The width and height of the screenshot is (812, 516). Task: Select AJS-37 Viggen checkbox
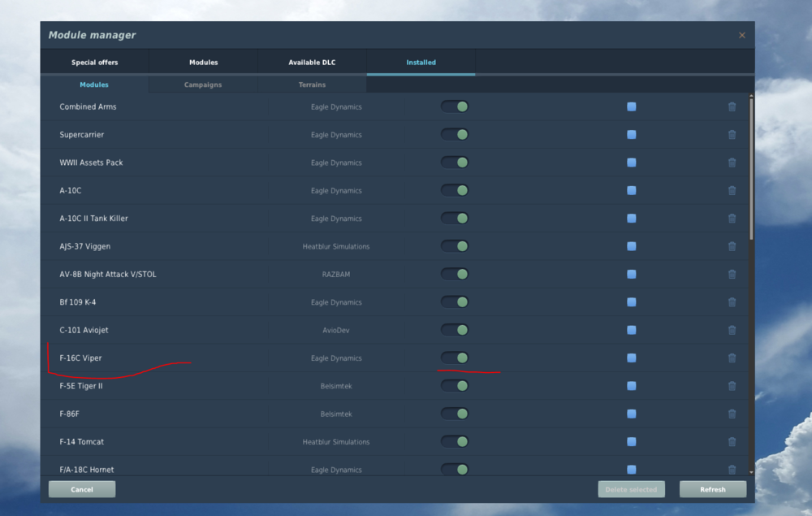[631, 246]
